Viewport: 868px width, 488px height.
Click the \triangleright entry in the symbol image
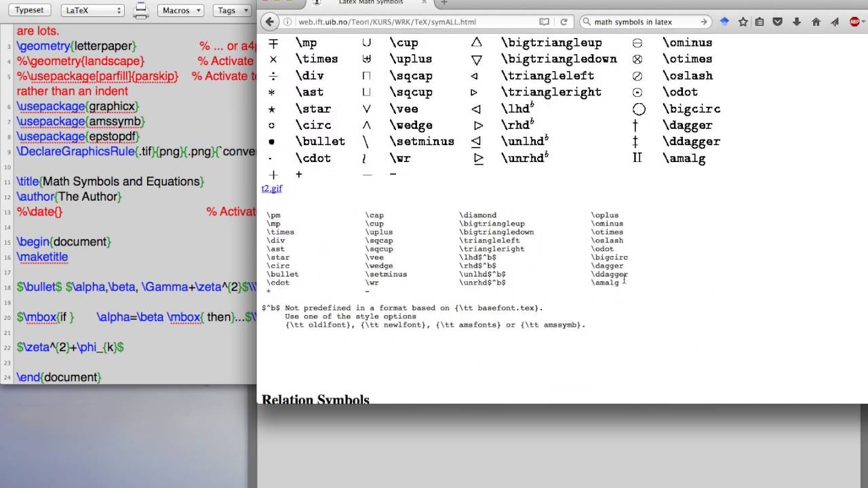tap(551, 92)
